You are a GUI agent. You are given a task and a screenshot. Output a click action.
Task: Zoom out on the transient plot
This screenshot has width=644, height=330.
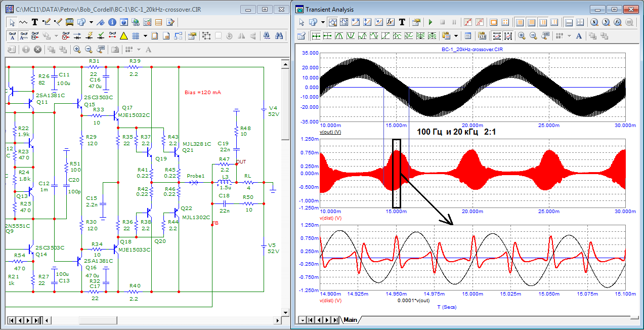coord(533,36)
